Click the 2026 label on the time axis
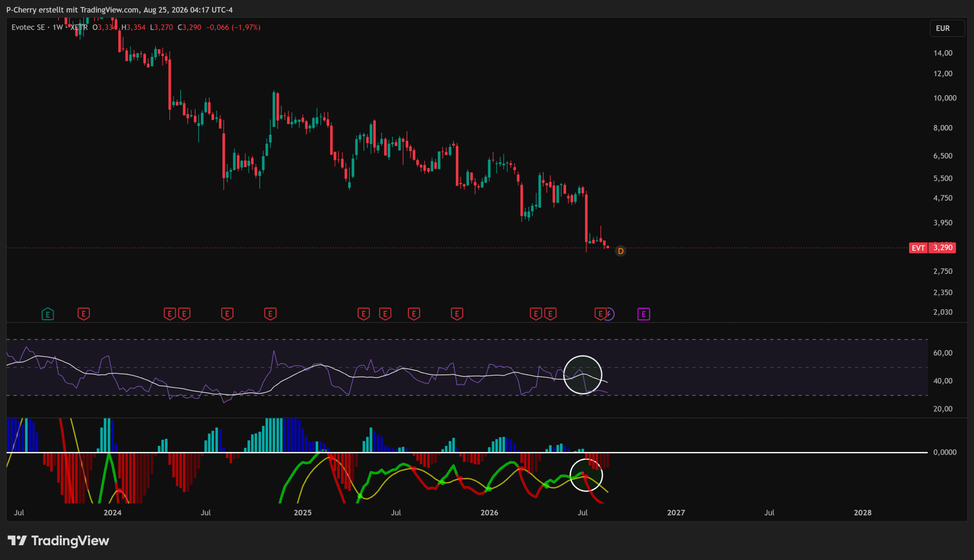This screenshot has width=974, height=560. pyautogui.click(x=490, y=513)
